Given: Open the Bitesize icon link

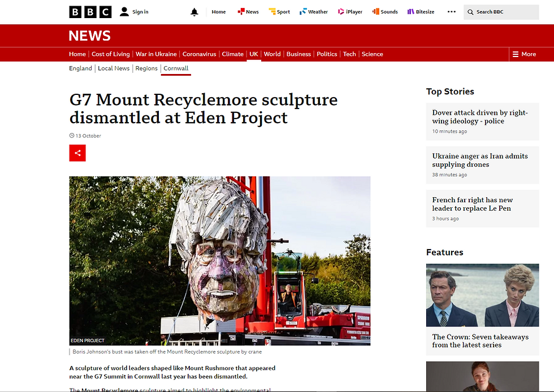Looking at the screenshot, I should pyautogui.click(x=410, y=12).
